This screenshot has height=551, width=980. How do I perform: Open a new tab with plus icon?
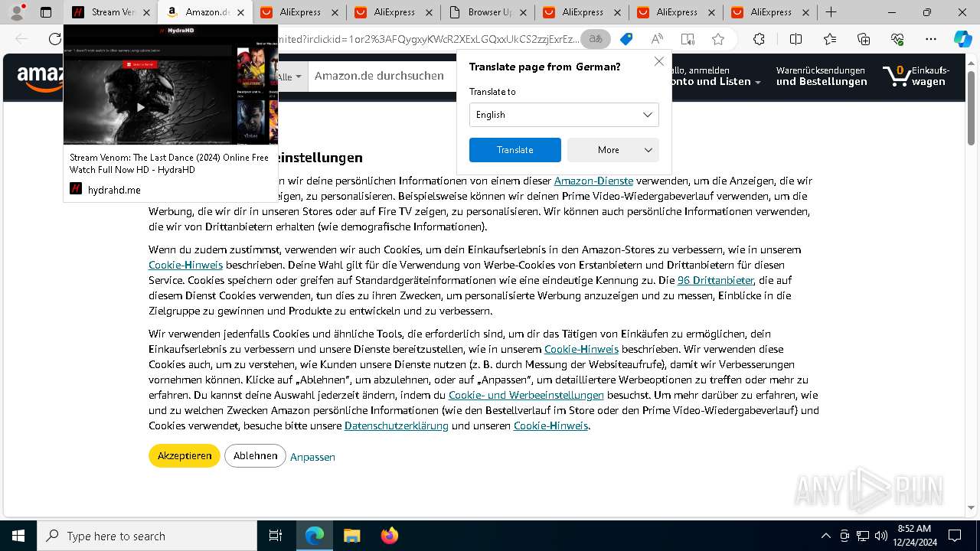pos(831,12)
